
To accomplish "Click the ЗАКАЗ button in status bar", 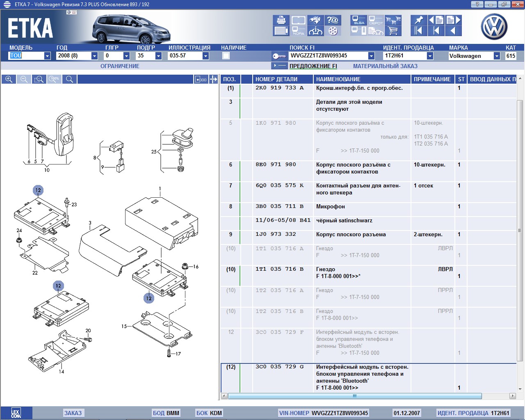I will pyautogui.click(x=73, y=413).
